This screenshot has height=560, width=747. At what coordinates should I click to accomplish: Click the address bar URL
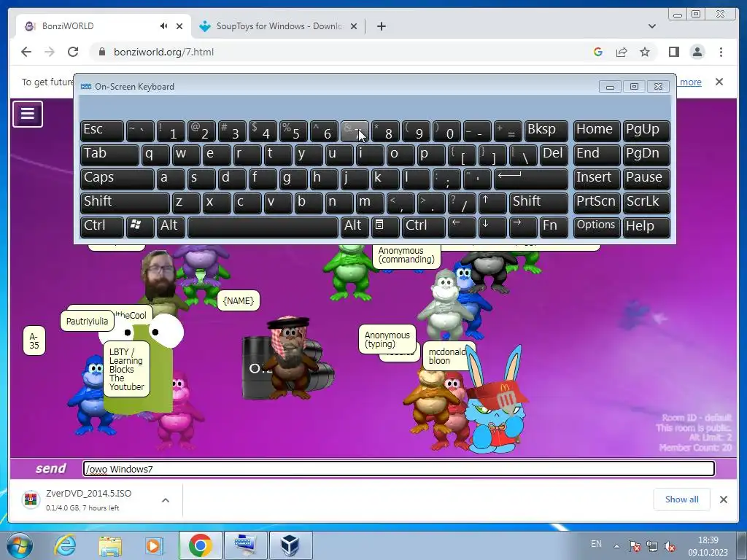[163, 52]
